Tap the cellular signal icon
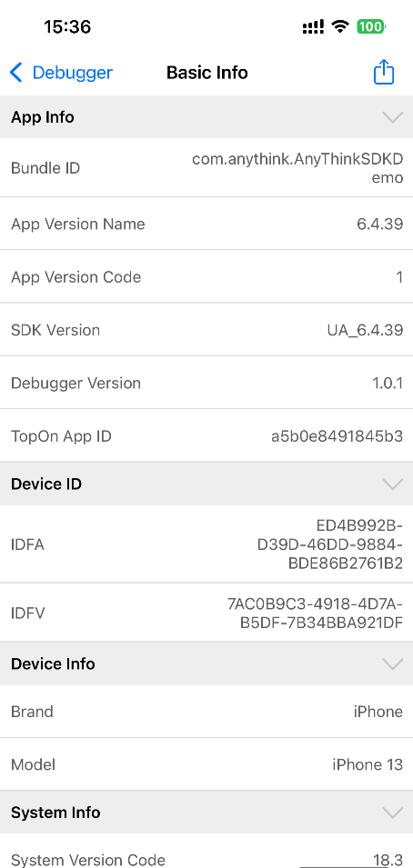The image size is (413, 868). pyautogui.click(x=313, y=26)
